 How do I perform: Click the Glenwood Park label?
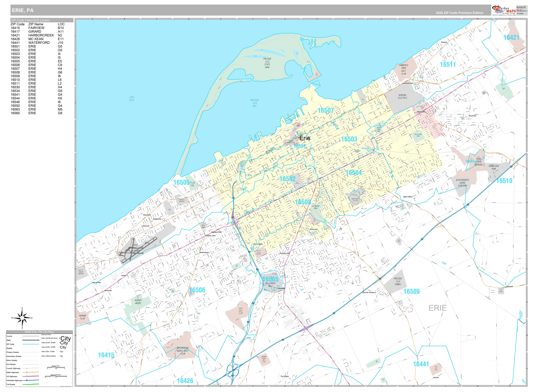click(x=316, y=207)
